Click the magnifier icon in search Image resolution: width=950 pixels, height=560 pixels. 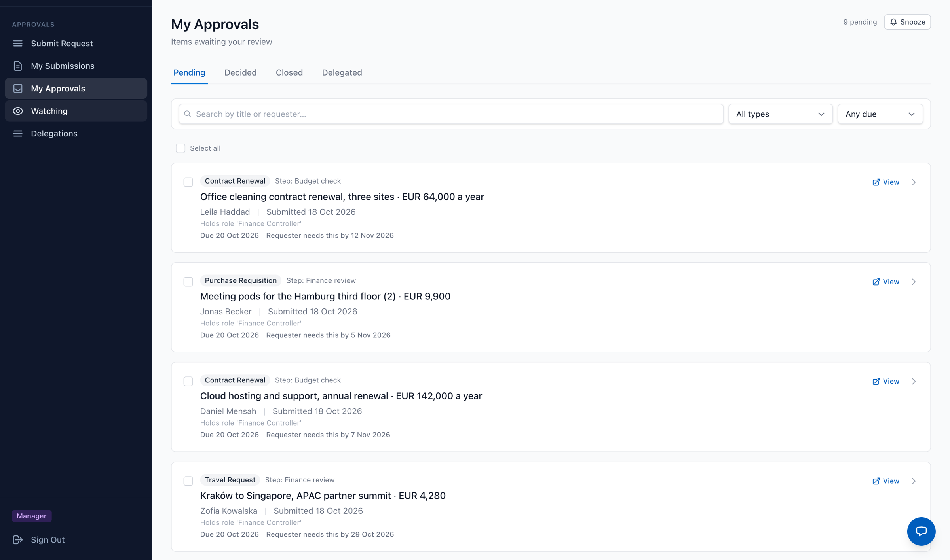(x=188, y=114)
